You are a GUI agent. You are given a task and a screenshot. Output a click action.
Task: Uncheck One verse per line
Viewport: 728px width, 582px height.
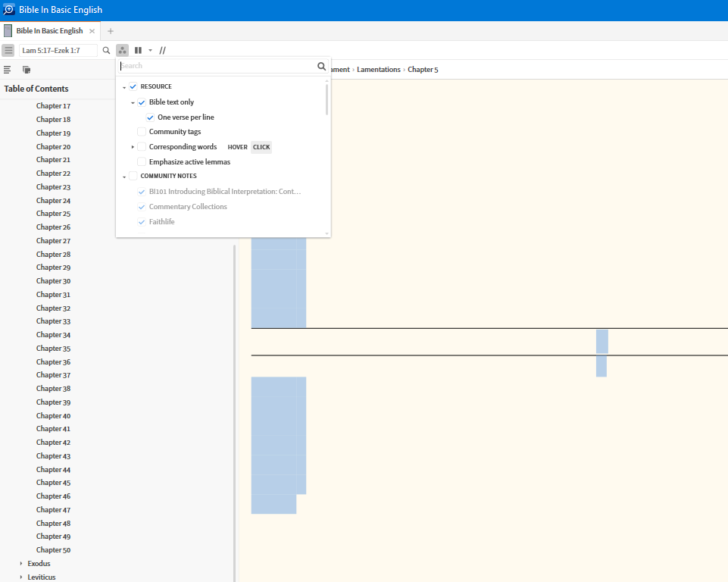pyautogui.click(x=151, y=117)
